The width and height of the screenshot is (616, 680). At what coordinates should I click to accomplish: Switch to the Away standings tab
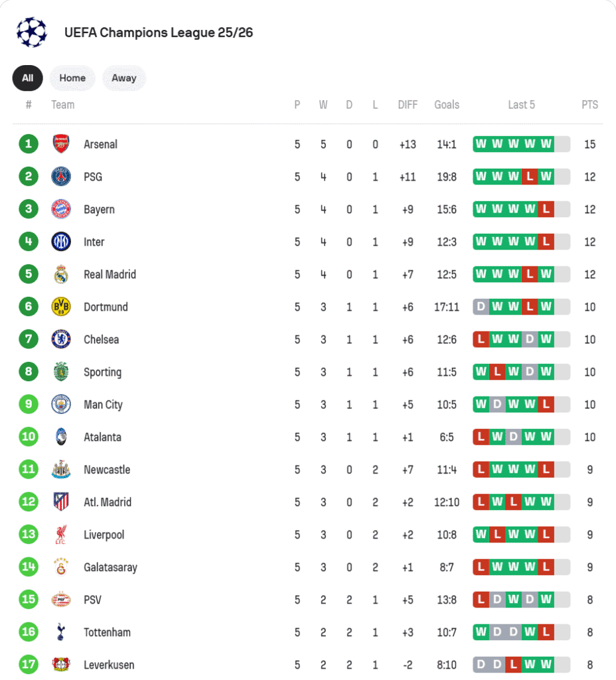coord(123,78)
